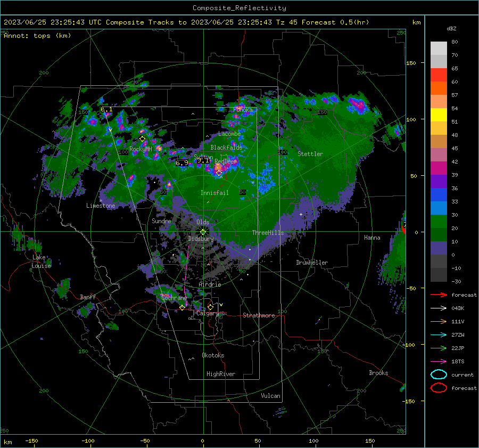Pick the bright yellow 54 dBZ color swatch
The height and width of the screenshot is (448, 479).
tap(439, 115)
